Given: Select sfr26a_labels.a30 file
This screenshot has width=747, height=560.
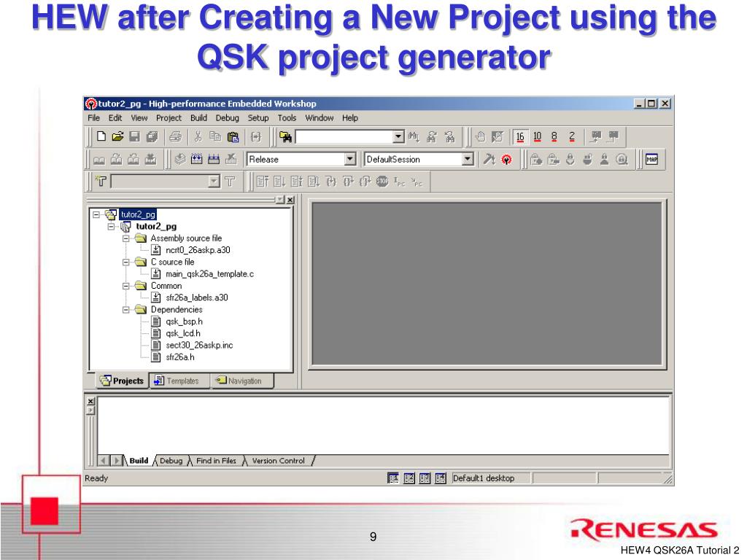Looking at the screenshot, I should (197, 297).
